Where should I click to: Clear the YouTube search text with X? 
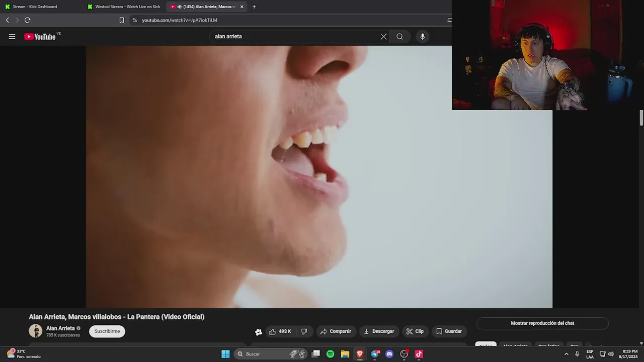pyautogui.click(x=383, y=36)
